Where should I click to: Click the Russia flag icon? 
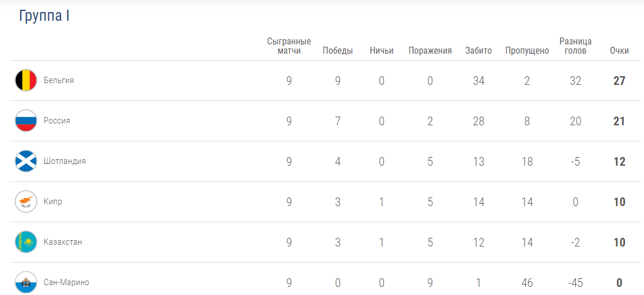[26, 121]
